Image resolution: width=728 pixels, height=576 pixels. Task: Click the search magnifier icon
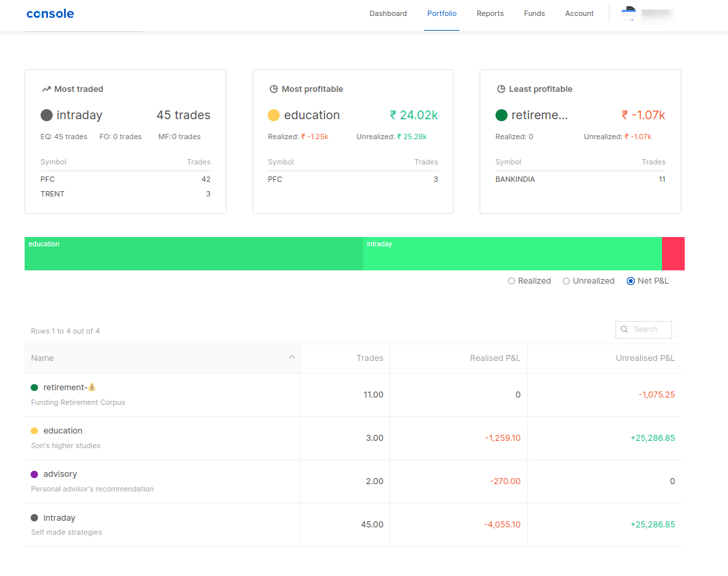624,330
